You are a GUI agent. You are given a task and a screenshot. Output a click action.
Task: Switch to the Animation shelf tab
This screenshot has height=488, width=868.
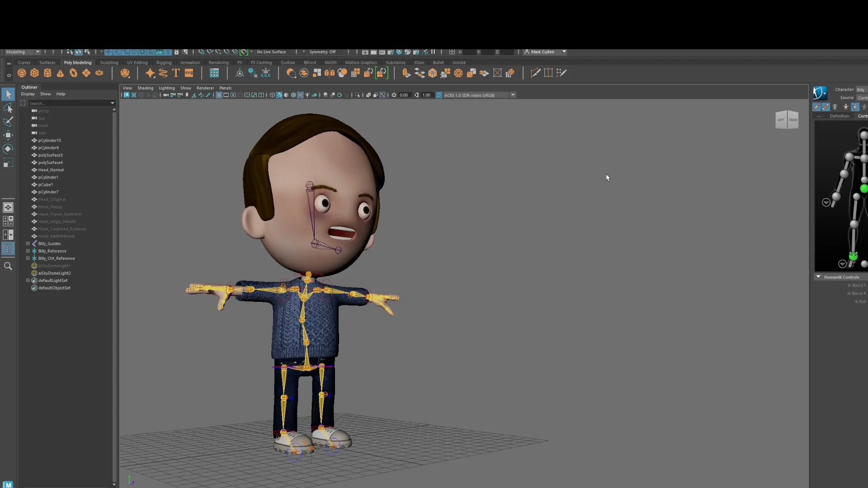click(x=190, y=63)
